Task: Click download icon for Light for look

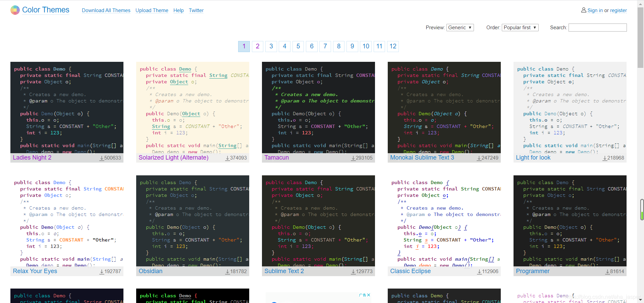Action: (605, 158)
